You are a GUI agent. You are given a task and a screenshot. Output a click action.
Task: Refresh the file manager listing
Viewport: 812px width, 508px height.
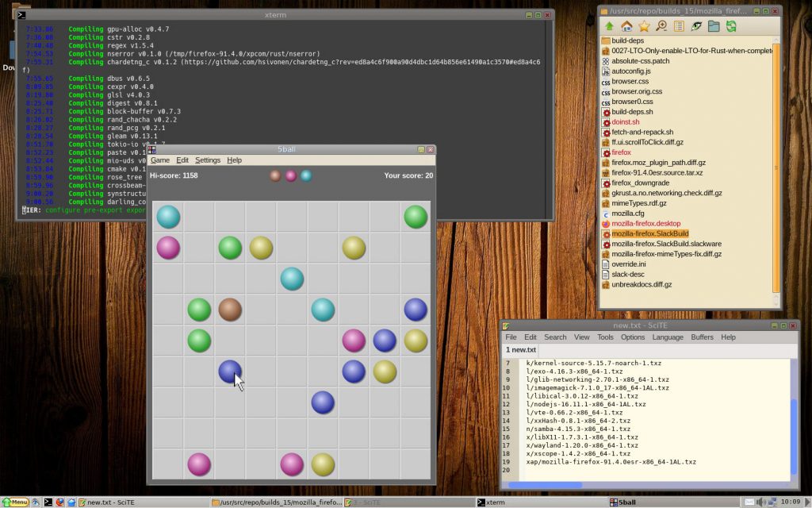tap(732, 26)
